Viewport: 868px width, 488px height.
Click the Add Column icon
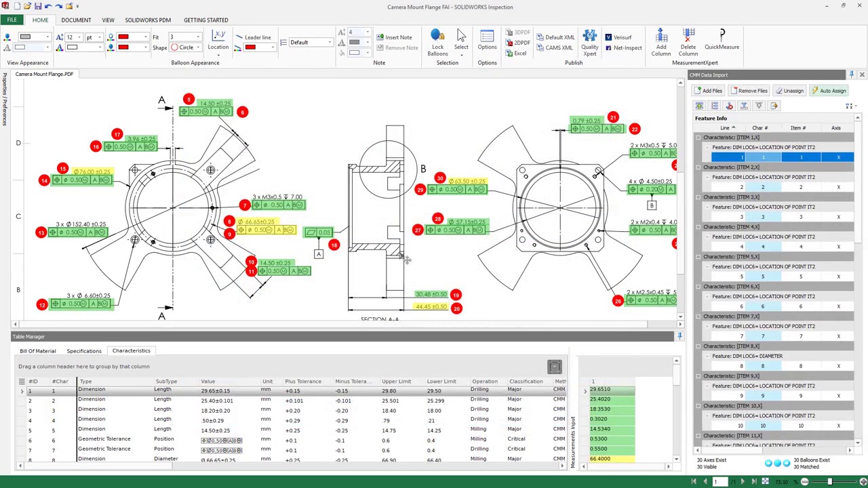(x=661, y=43)
